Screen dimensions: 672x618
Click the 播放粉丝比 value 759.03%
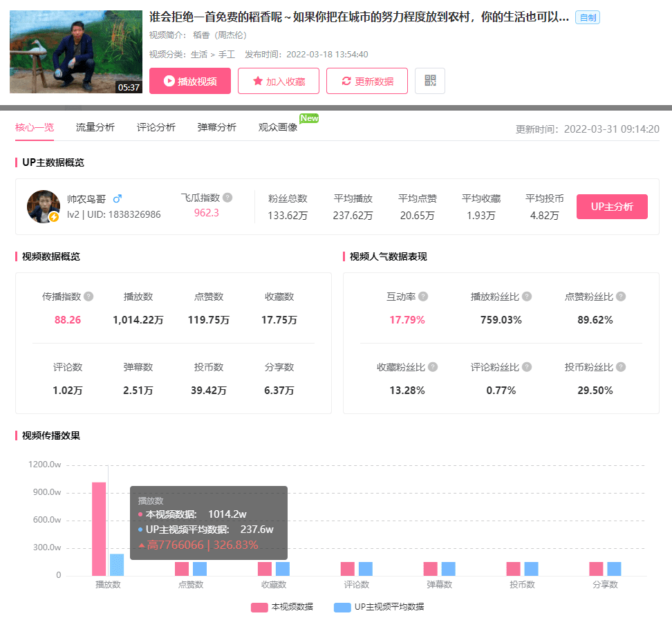point(501,319)
